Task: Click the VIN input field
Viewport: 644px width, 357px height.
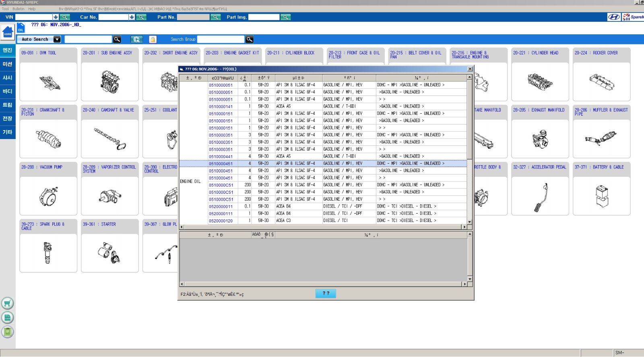Action: coord(34,17)
